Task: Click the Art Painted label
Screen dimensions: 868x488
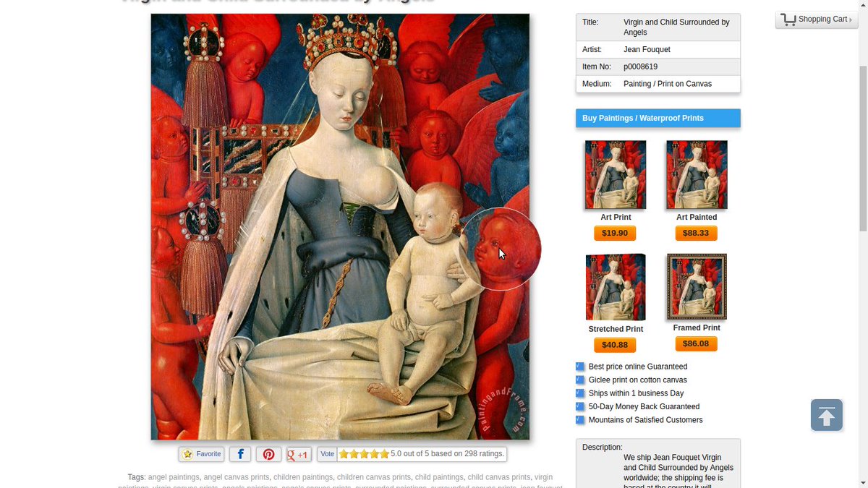Action: click(697, 217)
